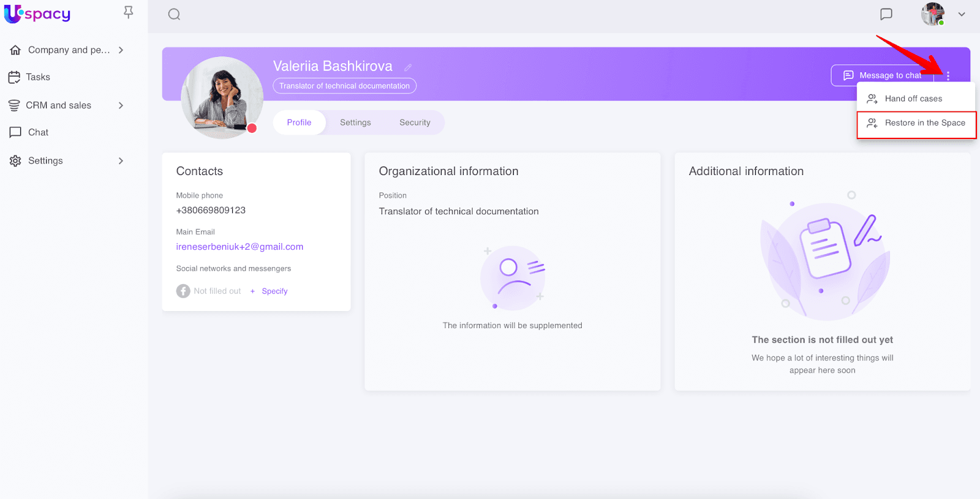Click the Uspacy logo
This screenshot has height=499, width=980.
click(x=37, y=13)
